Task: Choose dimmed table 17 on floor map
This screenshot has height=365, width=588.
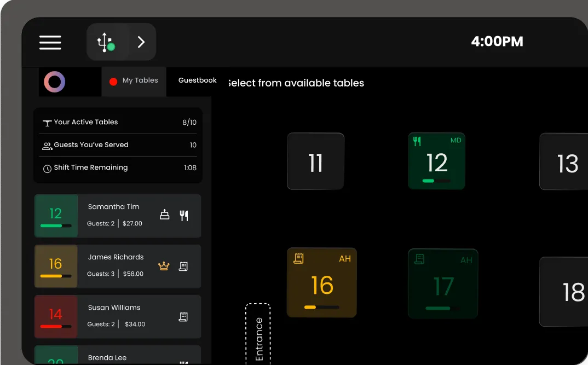Action: point(443,283)
